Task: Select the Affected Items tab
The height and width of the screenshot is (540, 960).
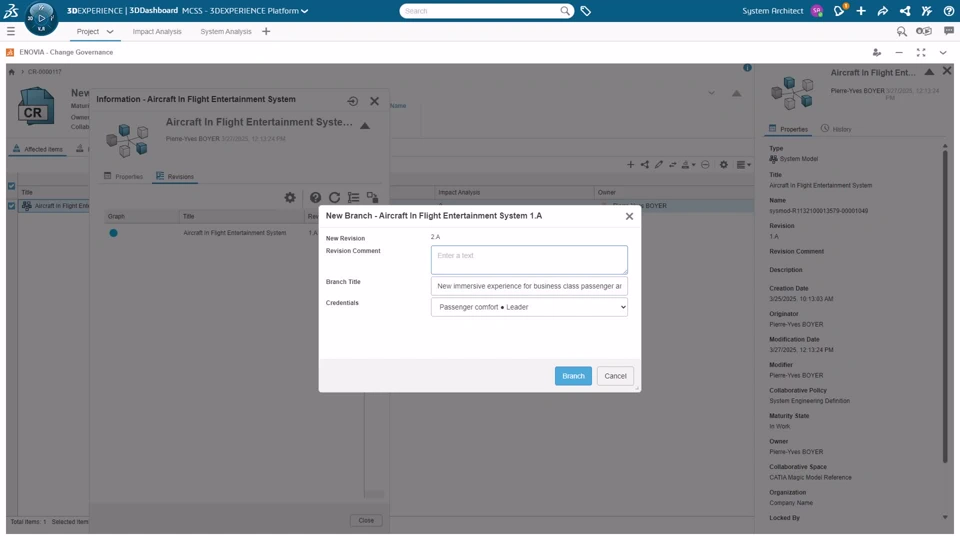Action: click(x=38, y=149)
